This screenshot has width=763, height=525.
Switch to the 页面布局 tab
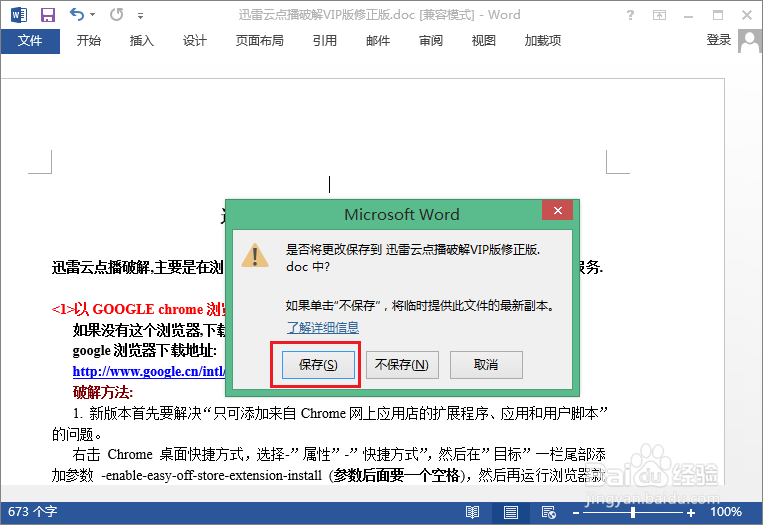259,41
